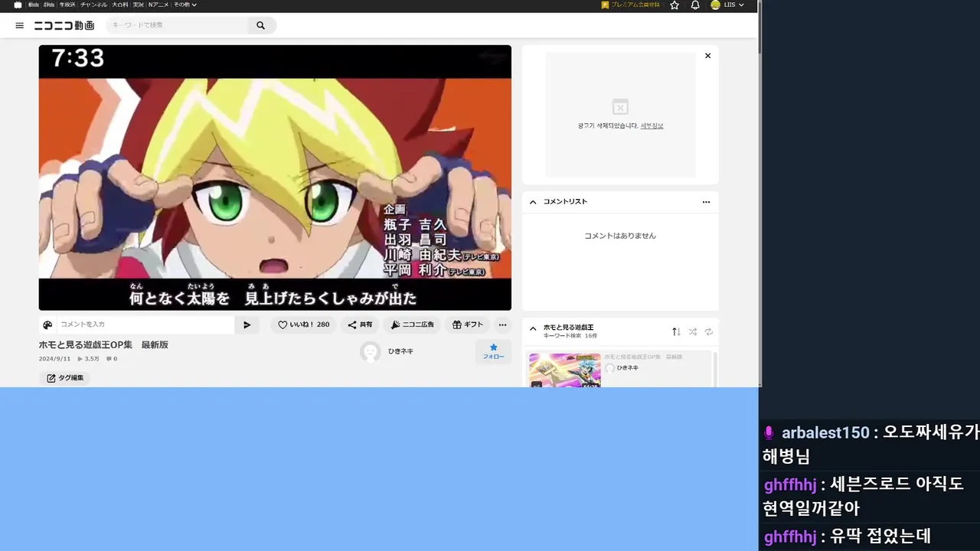The height and width of the screenshot is (551, 980).
Task: Collapse the コメントリスト panel
Action: 533,202
